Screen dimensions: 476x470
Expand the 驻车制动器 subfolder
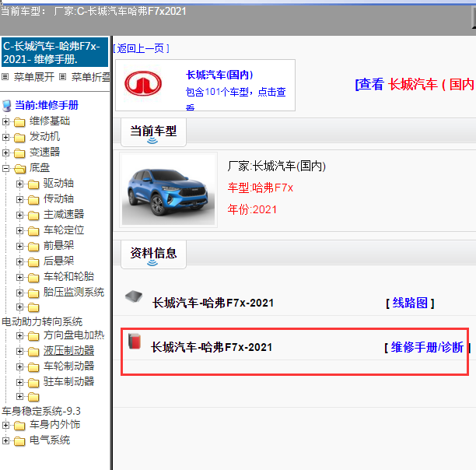(x=19, y=382)
